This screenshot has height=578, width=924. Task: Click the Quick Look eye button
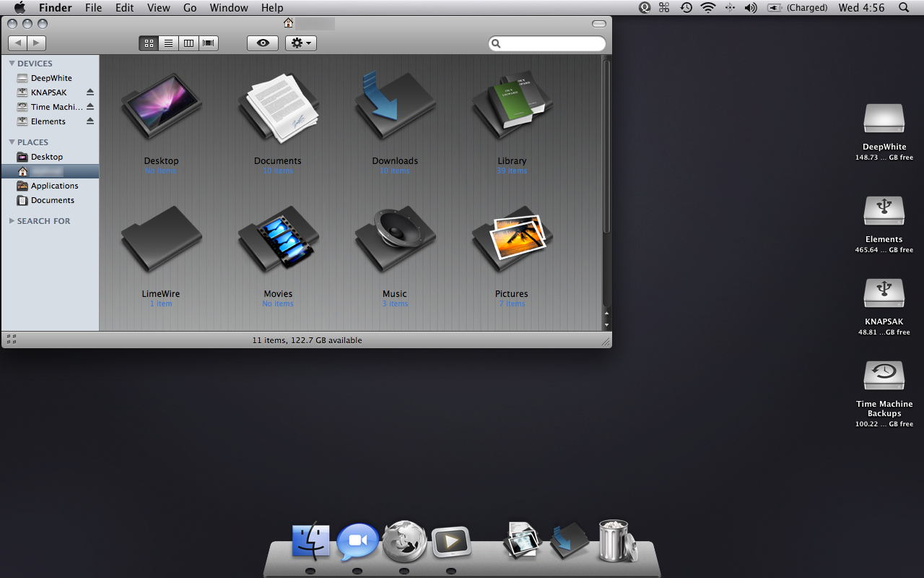263,43
